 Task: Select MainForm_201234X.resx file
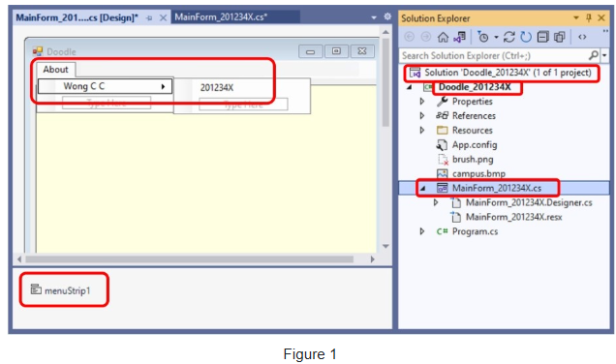pos(514,217)
